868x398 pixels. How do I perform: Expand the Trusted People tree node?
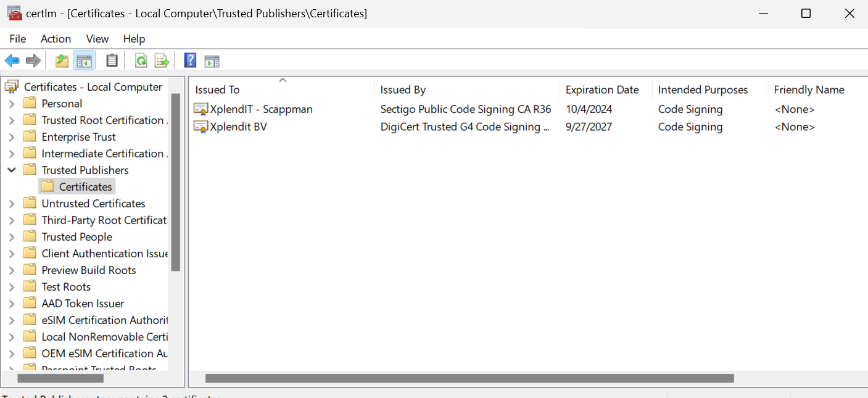click(12, 237)
